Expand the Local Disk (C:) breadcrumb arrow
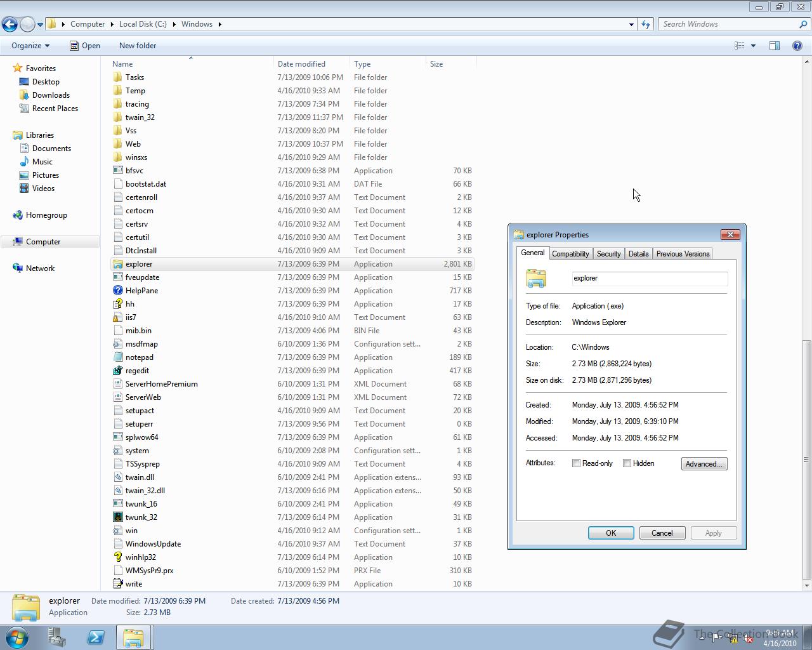The width and height of the screenshot is (812, 650). [174, 24]
